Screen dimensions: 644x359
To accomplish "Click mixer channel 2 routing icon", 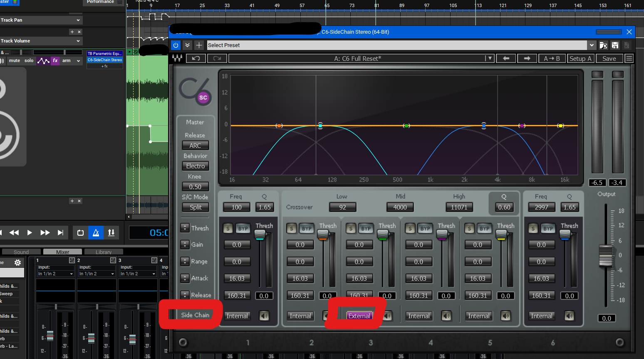I will point(113,260).
